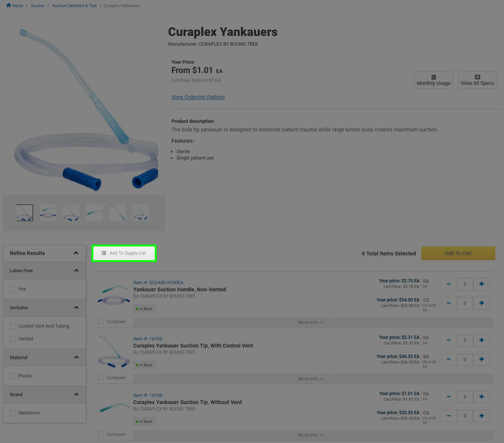Check the Medstrom brand filter
Viewport: 504px width, 443px height.
(x=13, y=413)
